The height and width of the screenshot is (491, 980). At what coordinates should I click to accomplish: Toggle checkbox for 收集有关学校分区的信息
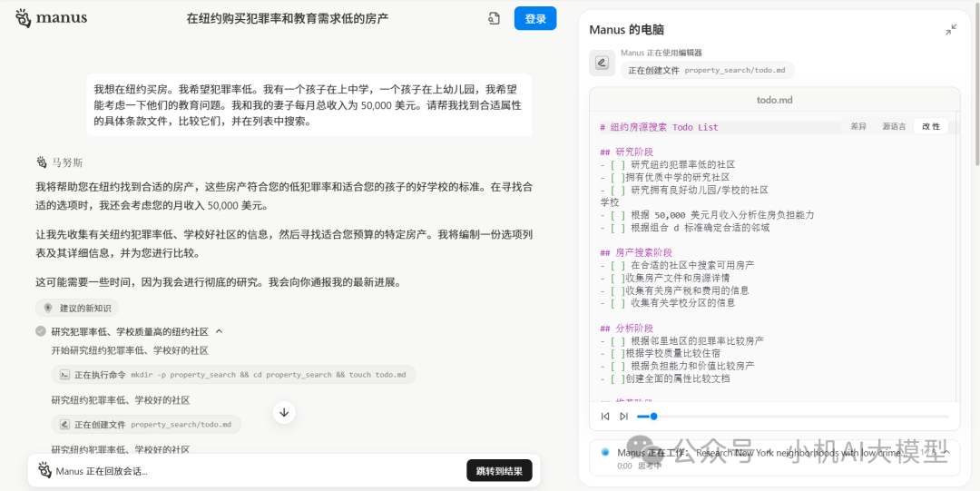click(616, 303)
